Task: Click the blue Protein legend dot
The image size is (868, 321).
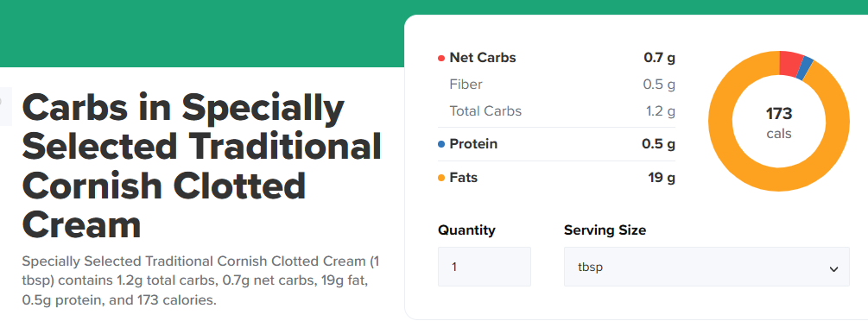Action: pos(441,144)
